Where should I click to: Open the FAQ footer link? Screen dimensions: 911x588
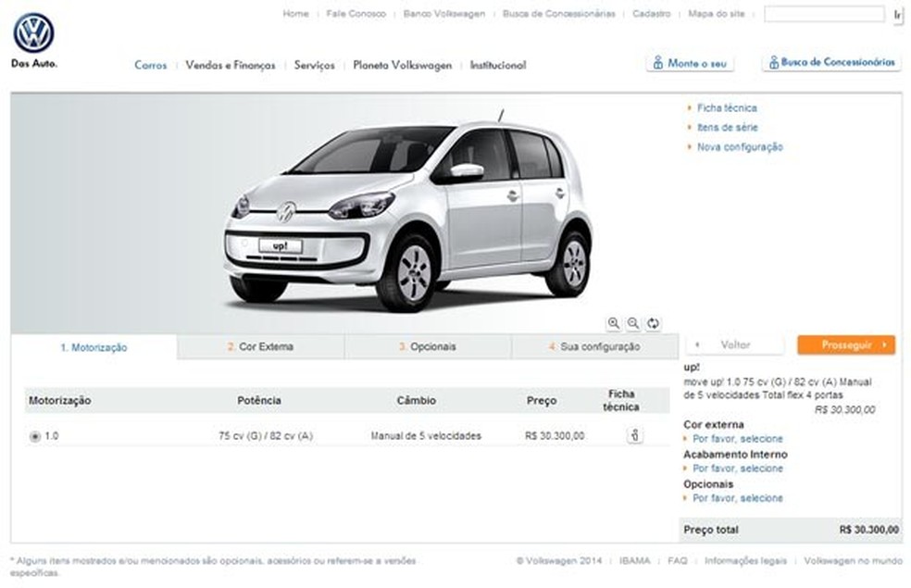pos(677,561)
